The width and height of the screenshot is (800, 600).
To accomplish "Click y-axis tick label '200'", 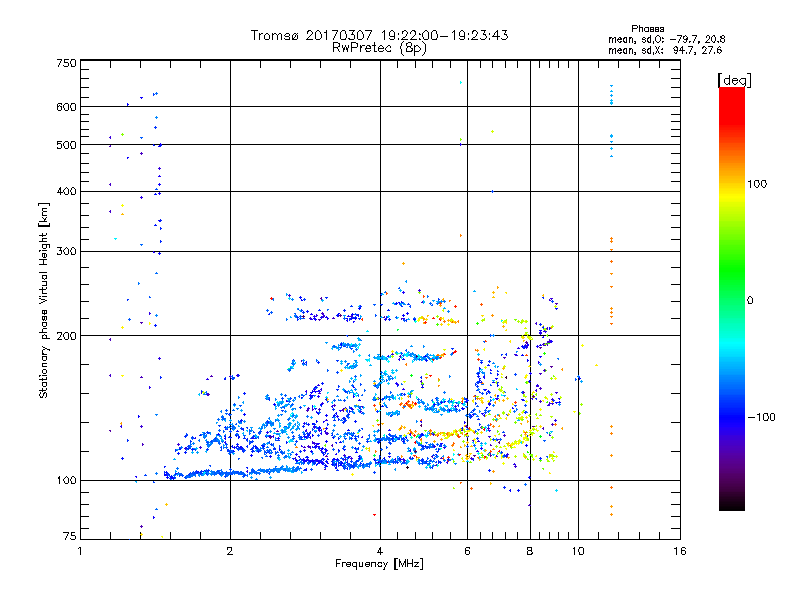I will click(x=66, y=336).
